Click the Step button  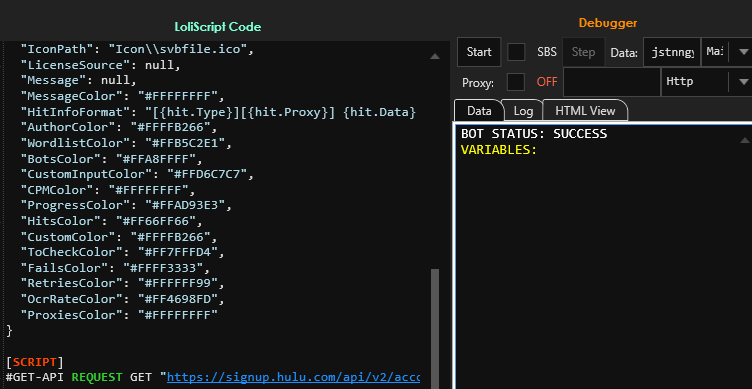(x=583, y=52)
